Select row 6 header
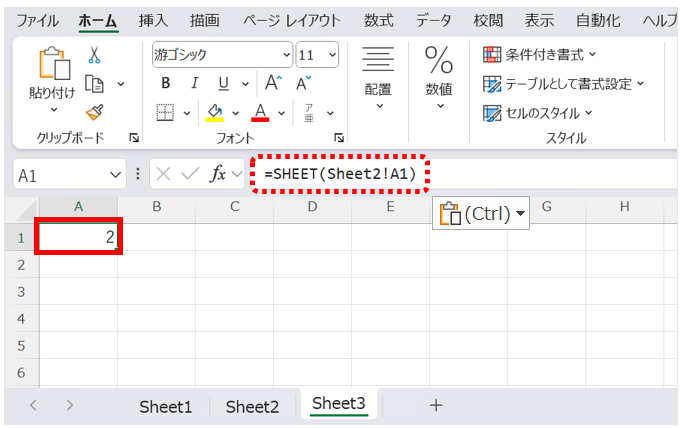Viewport: 680px width, 428px height. coord(21,373)
